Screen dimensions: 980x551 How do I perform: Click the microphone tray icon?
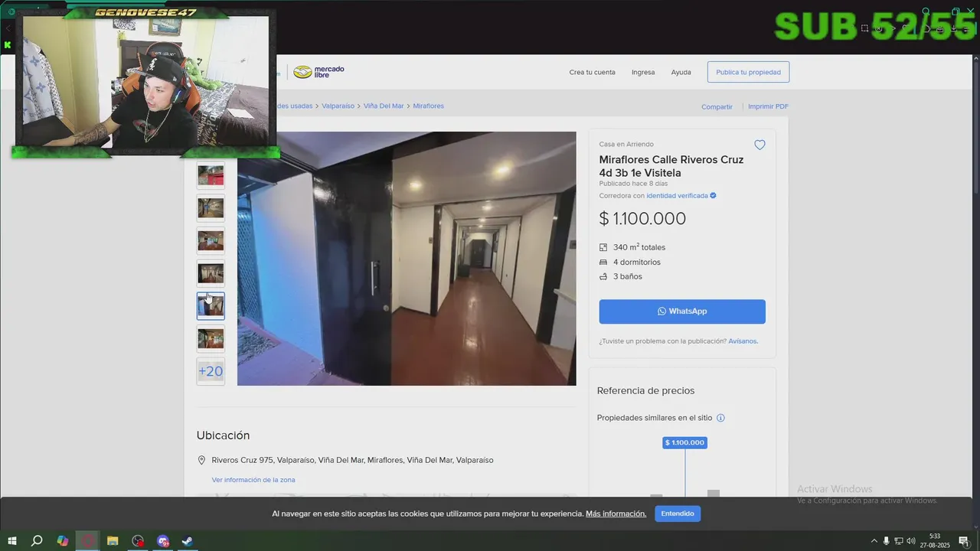[x=887, y=541]
